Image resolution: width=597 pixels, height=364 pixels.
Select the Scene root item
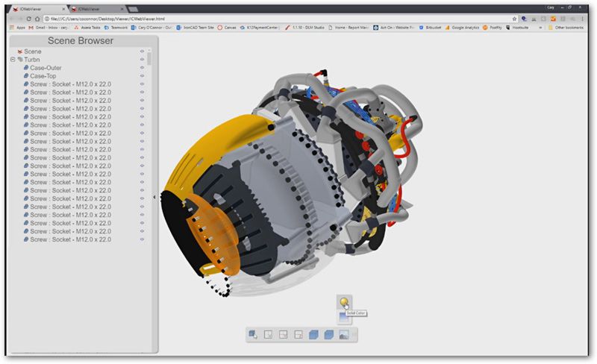(x=33, y=51)
